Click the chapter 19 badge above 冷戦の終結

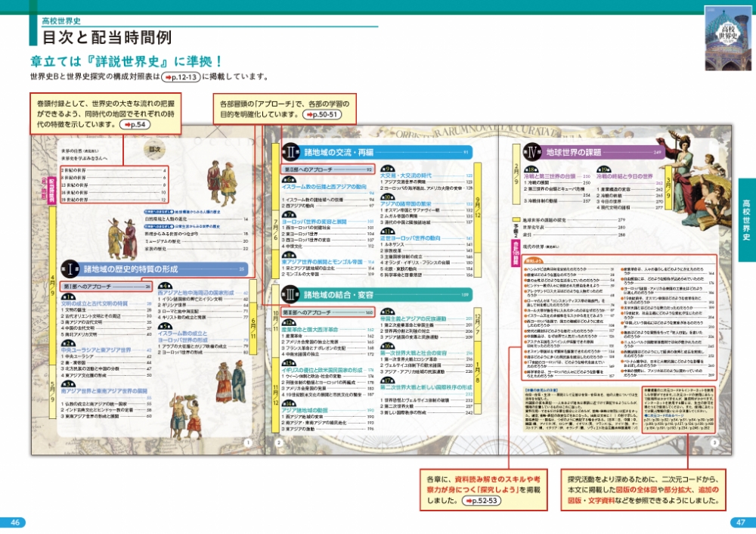[603, 169]
